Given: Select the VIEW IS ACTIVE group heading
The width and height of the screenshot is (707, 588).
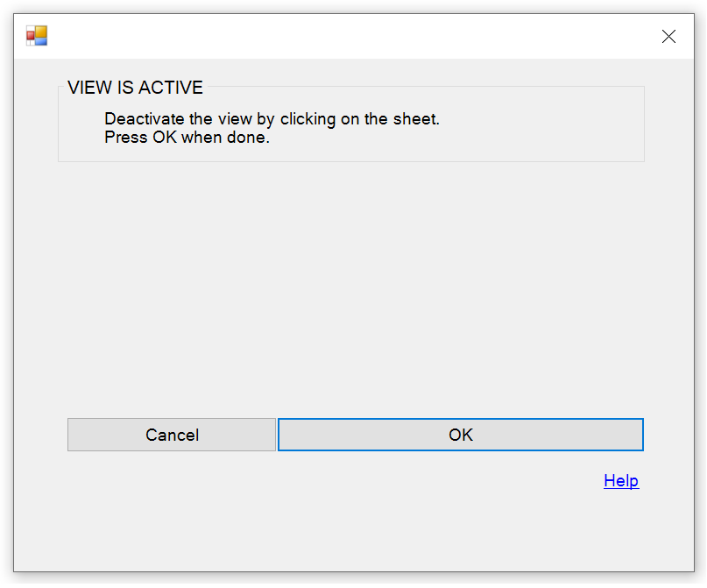Looking at the screenshot, I should [135, 88].
